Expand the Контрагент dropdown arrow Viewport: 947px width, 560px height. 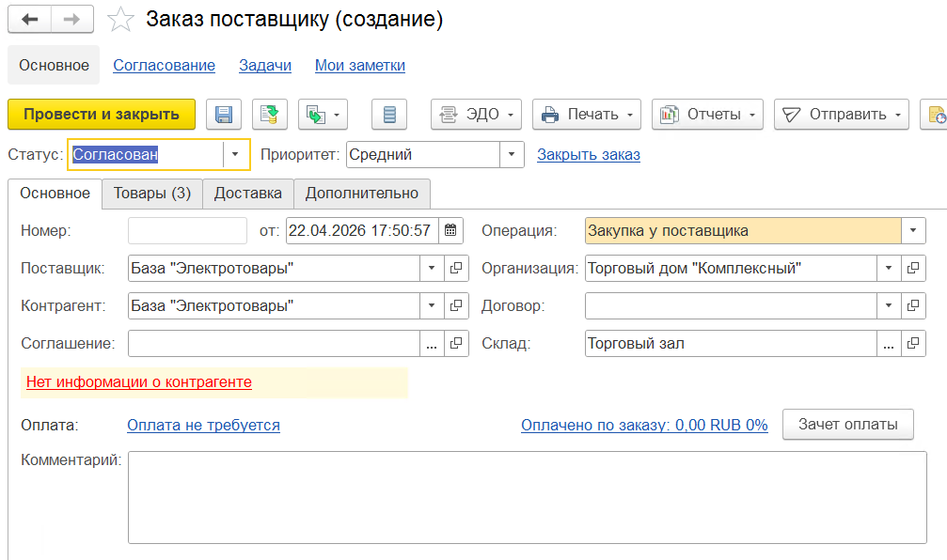click(432, 306)
